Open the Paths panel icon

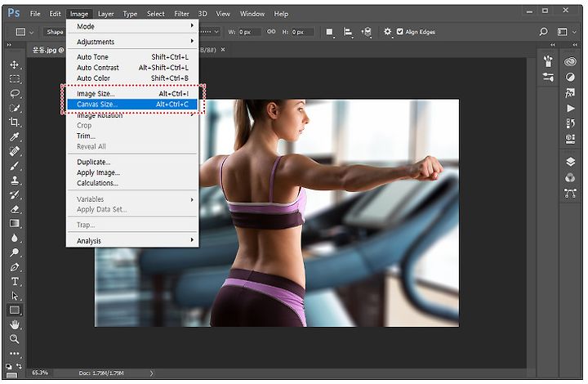[570, 193]
